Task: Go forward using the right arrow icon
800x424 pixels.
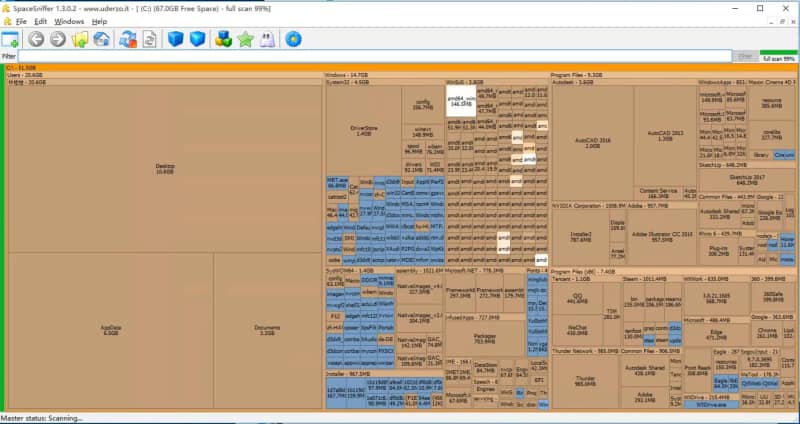Action: pyautogui.click(x=57, y=39)
